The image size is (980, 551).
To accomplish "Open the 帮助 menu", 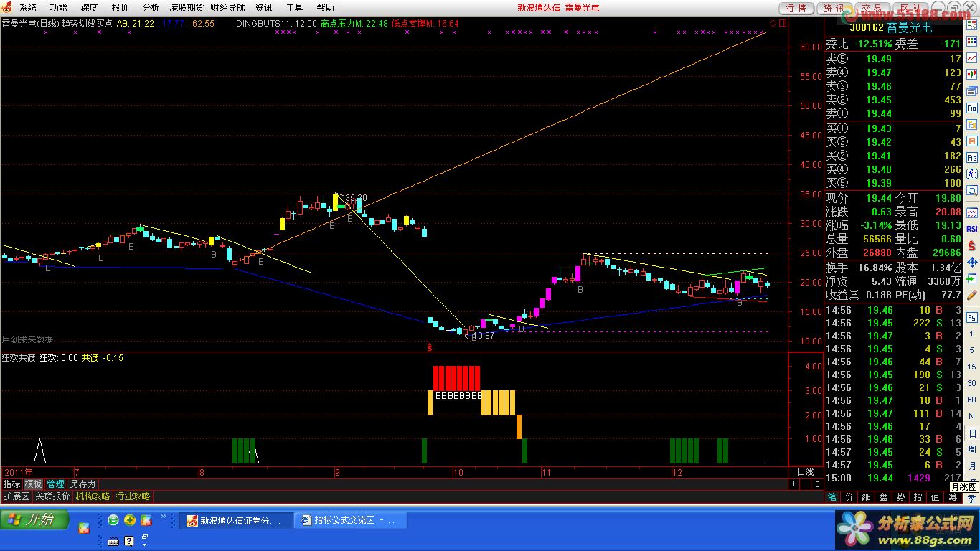I will [325, 8].
